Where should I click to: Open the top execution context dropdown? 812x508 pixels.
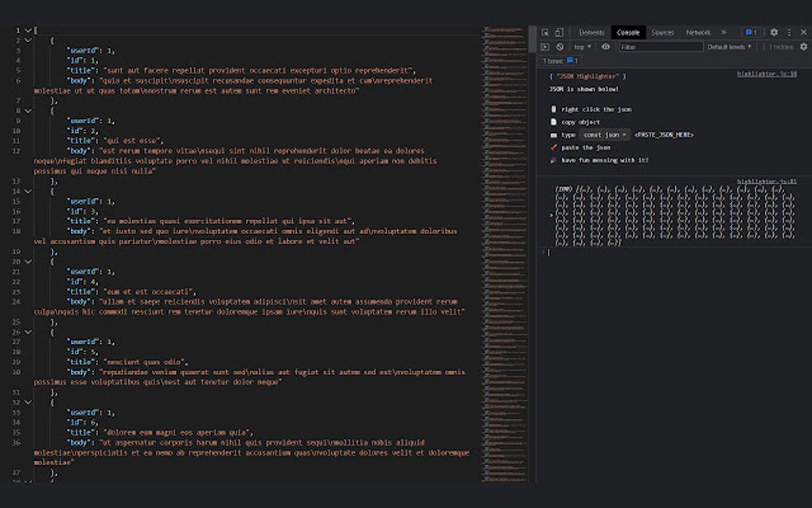tap(580, 46)
